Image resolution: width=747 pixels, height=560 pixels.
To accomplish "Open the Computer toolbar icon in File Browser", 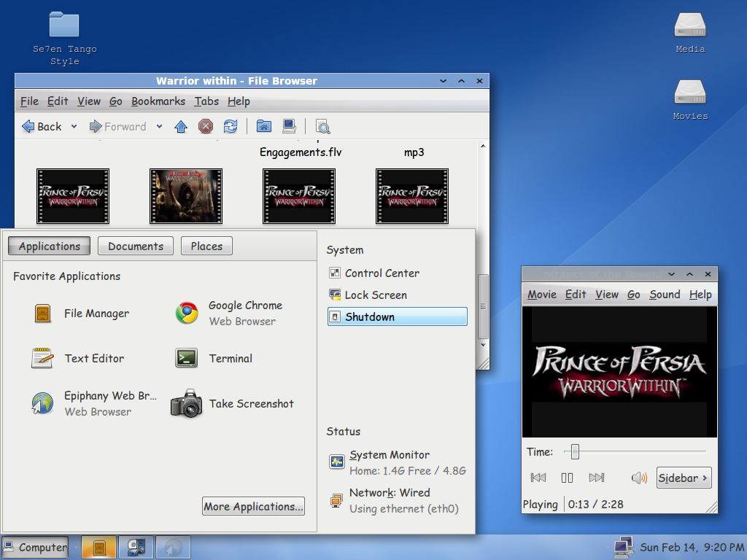I will (x=289, y=127).
